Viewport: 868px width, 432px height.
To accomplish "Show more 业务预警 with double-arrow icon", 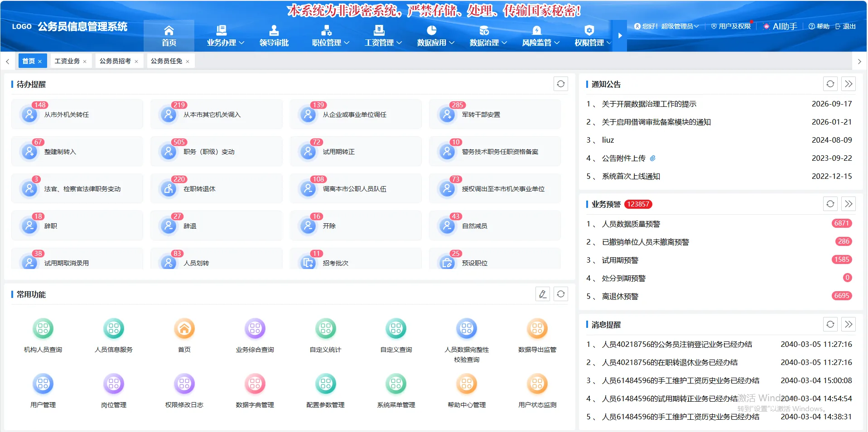I will 849,204.
